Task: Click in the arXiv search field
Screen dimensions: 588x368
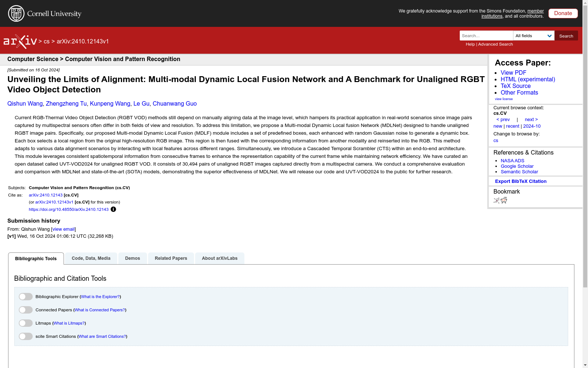Action: pos(486,36)
